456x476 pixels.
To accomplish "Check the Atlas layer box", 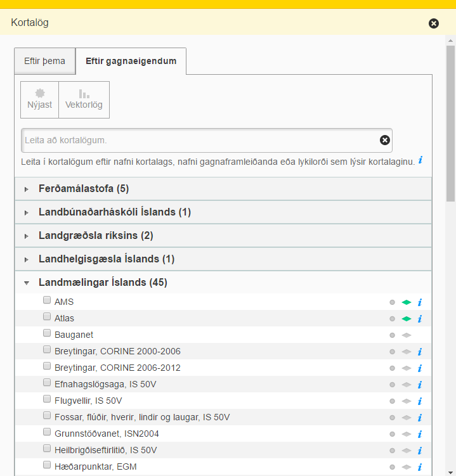I will [47, 317].
